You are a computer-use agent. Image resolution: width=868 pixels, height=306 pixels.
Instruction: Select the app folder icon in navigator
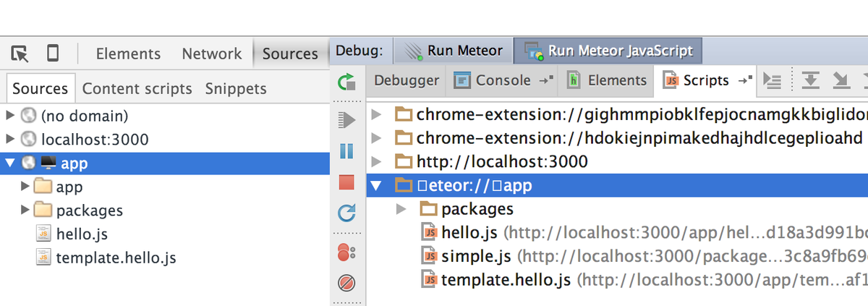tap(43, 187)
